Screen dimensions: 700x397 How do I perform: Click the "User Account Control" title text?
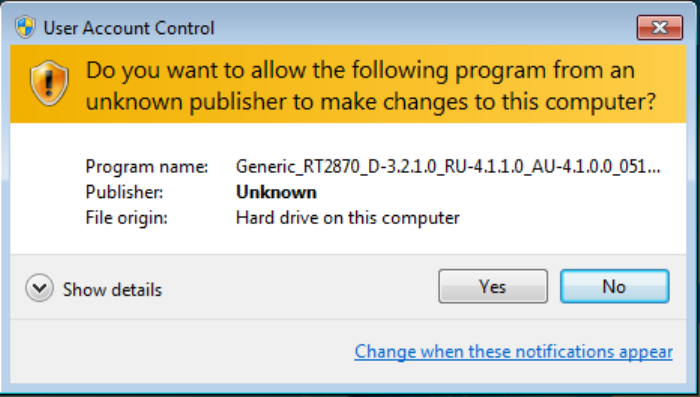(129, 28)
